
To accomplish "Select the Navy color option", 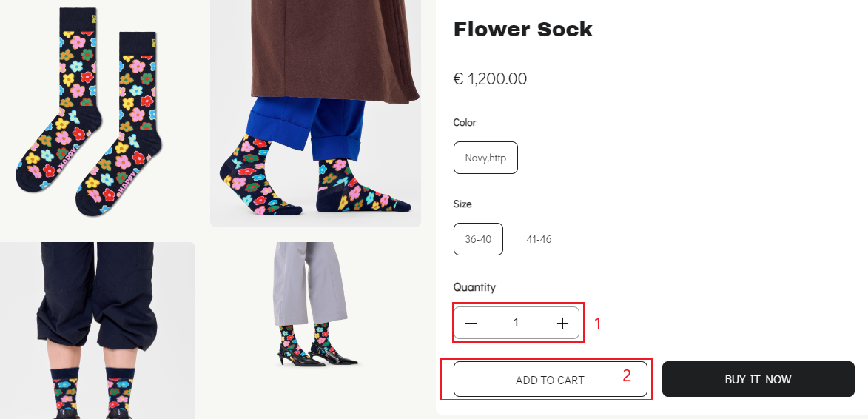I will (x=485, y=158).
